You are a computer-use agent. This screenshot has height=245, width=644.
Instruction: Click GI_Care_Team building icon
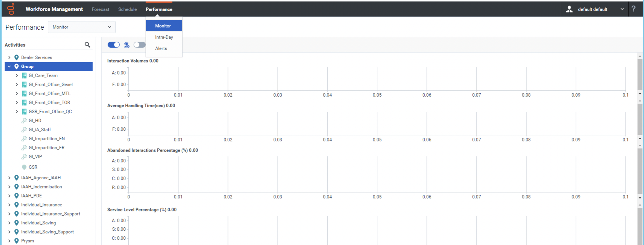tap(24, 75)
